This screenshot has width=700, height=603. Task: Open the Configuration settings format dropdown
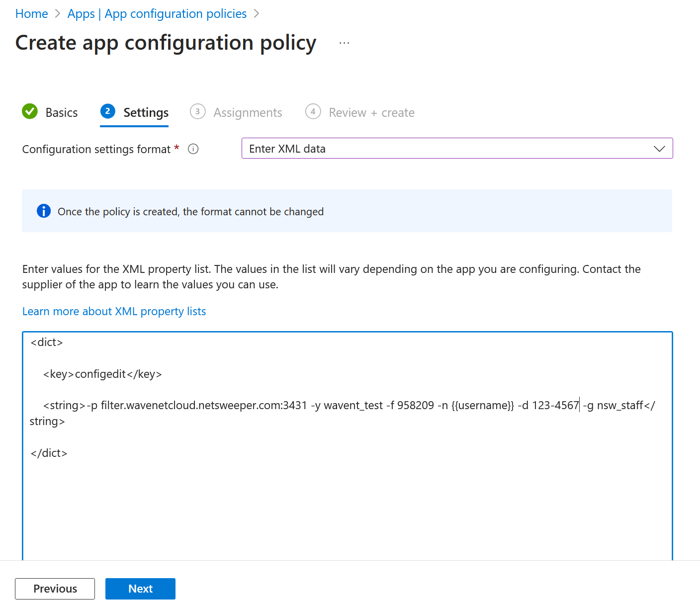pos(456,148)
